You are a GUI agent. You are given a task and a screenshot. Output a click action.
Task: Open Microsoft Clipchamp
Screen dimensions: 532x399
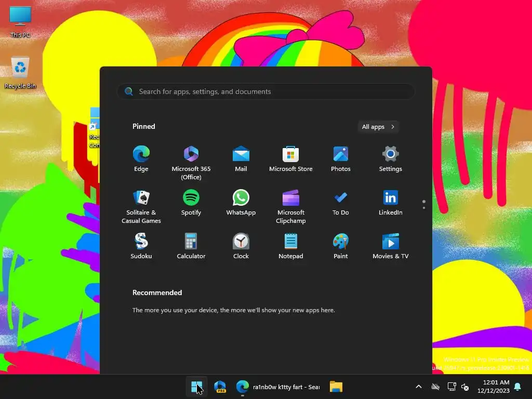tap(291, 206)
